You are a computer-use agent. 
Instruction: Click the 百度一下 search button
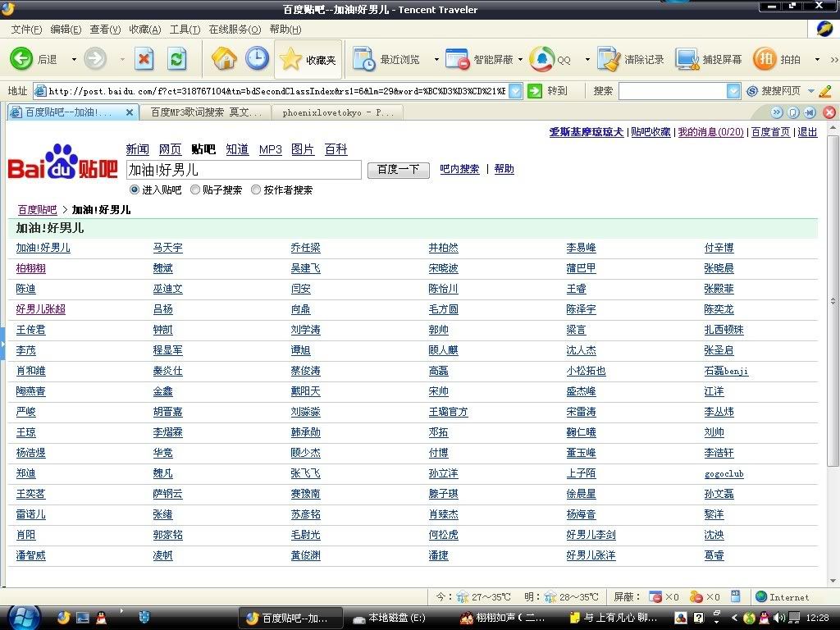pos(398,170)
